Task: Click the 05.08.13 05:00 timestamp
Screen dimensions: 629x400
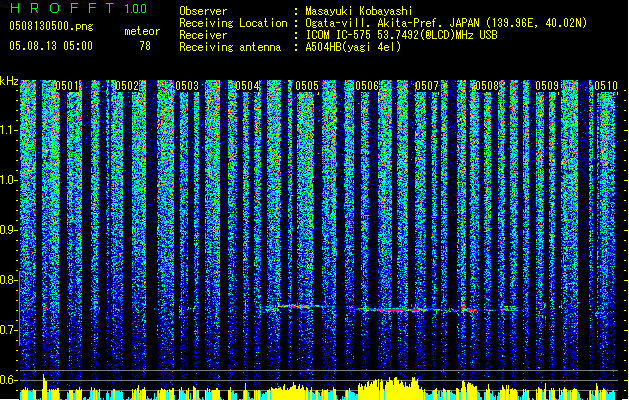Action: click(50, 45)
